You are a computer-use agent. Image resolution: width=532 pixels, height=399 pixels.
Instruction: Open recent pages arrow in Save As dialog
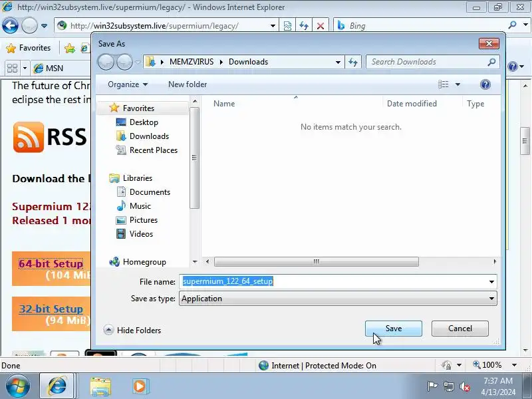138,62
